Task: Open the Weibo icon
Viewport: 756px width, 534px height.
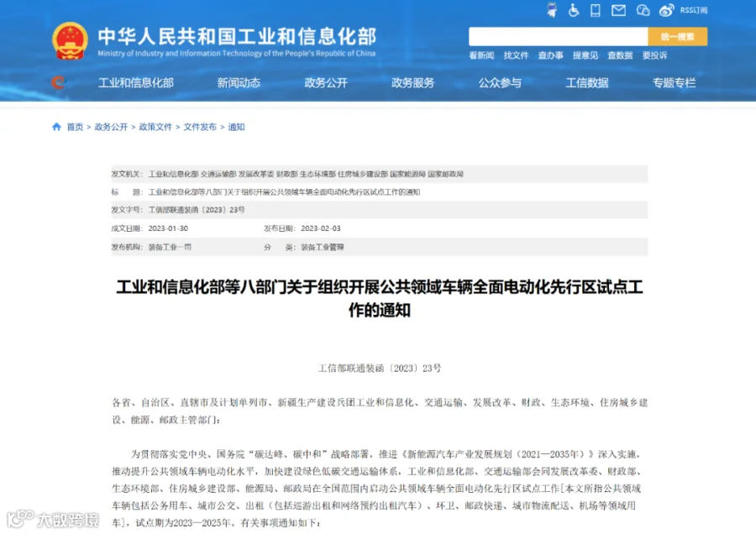Action: coord(666,9)
